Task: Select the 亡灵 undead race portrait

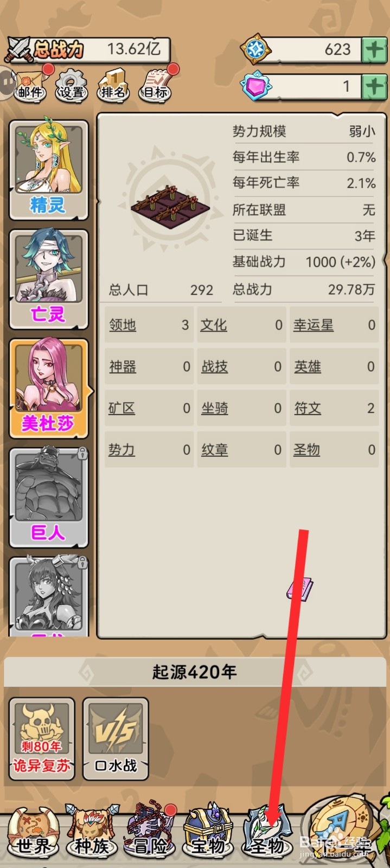Action: (49, 279)
